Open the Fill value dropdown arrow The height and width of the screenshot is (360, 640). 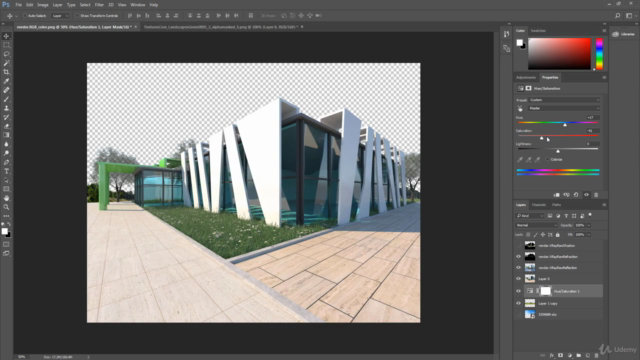(589, 235)
